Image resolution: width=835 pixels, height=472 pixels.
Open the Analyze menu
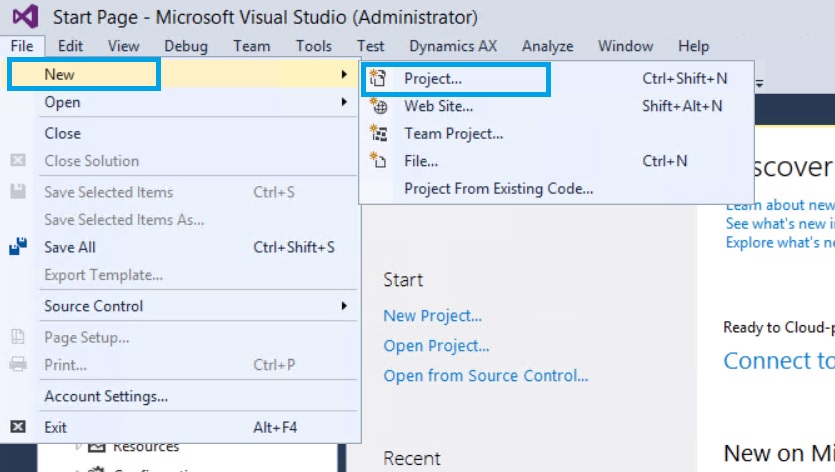(547, 46)
